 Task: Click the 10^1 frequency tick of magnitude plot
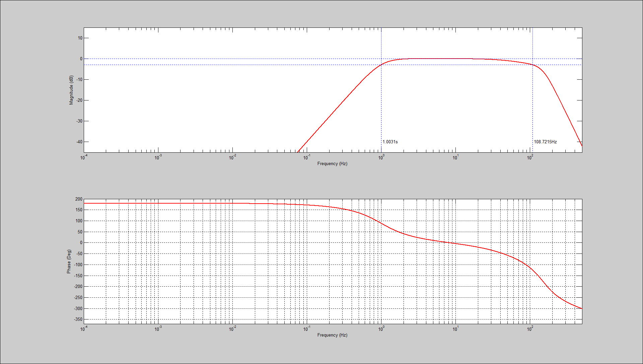455,157
